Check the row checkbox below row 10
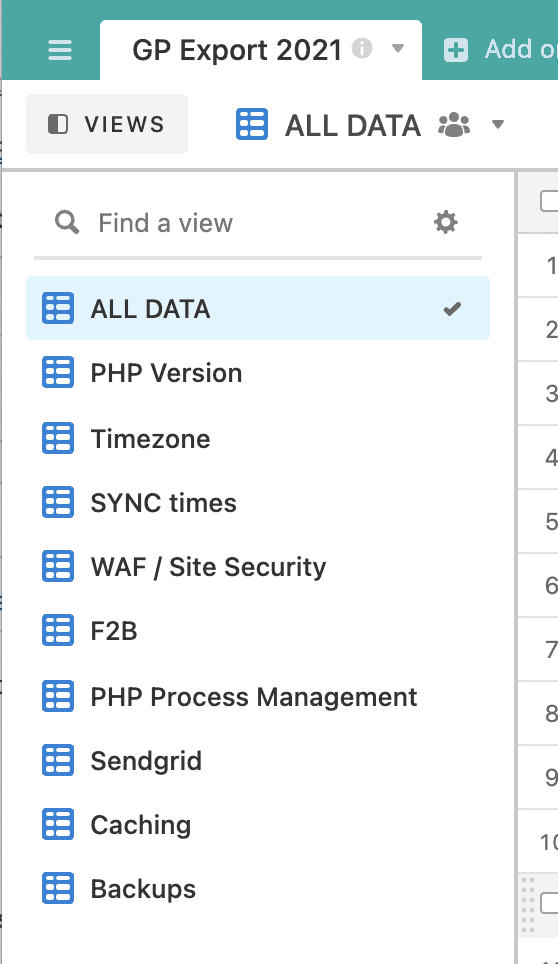This screenshot has width=558, height=964. tap(549, 903)
